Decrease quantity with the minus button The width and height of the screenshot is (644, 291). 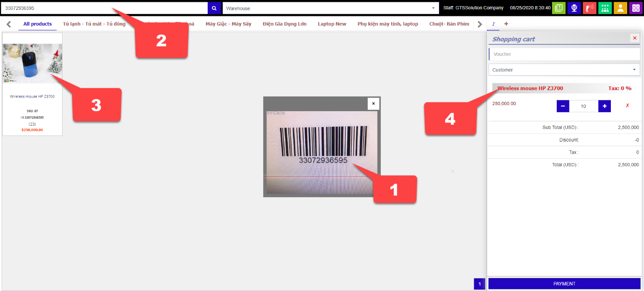coord(563,106)
